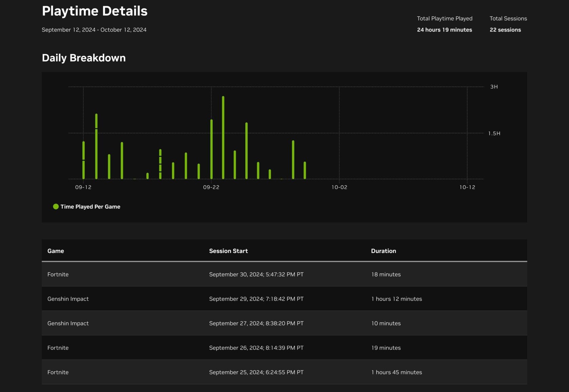Image resolution: width=569 pixels, height=392 pixels.
Task: Click the 09-22 x-axis label
Action: [x=211, y=187]
